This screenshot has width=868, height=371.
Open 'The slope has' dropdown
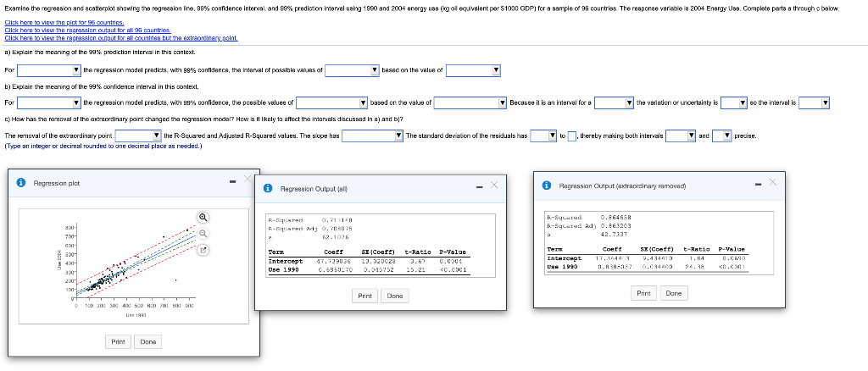pos(372,136)
